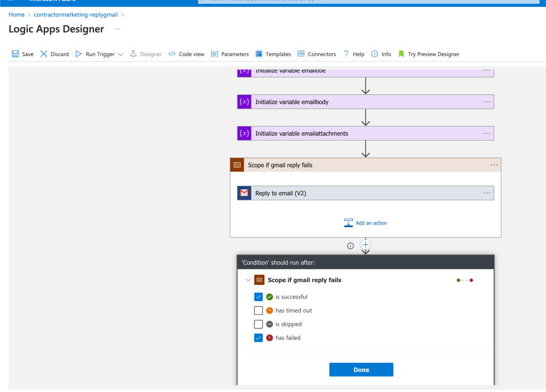Click the 'is successful' label text
546x392 pixels.
291,297
